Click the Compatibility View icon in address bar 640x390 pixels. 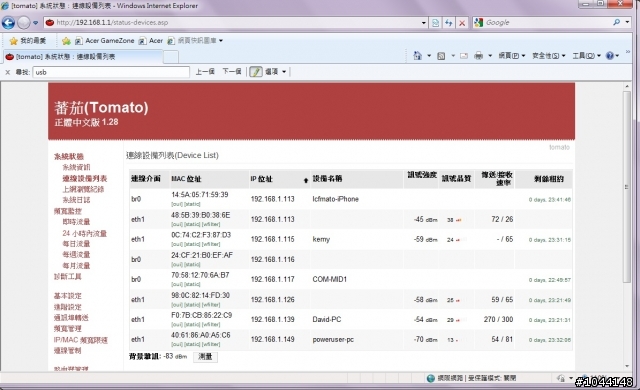click(x=435, y=23)
